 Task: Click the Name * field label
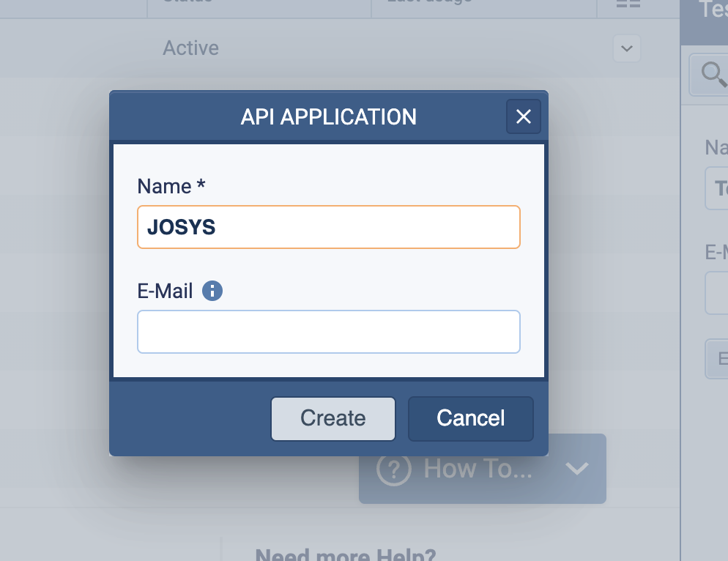(171, 187)
